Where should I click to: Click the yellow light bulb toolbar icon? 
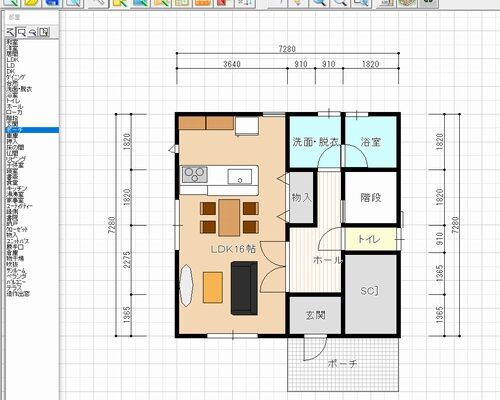coord(298,3)
